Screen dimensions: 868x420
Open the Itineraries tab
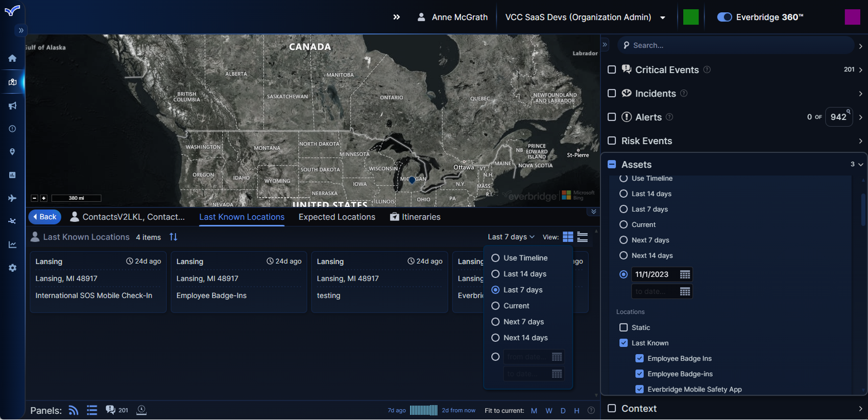point(415,217)
